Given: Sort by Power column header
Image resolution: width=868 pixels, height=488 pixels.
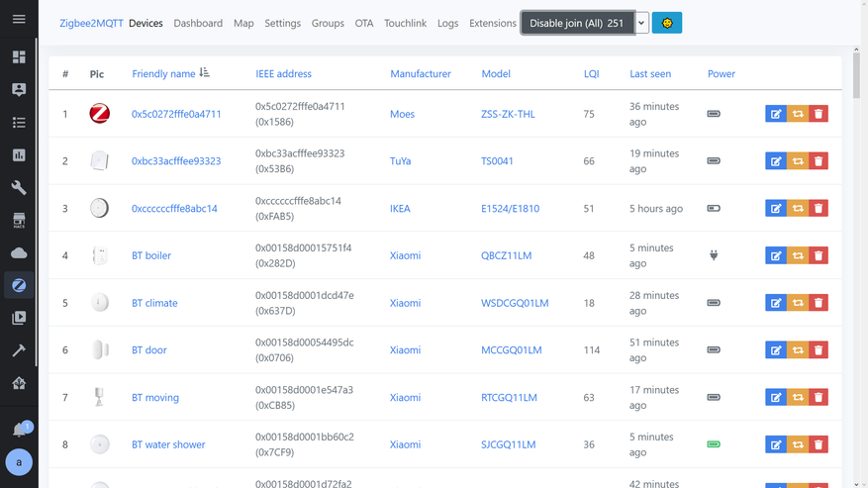Looking at the screenshot, I should (x=721, y=73).
